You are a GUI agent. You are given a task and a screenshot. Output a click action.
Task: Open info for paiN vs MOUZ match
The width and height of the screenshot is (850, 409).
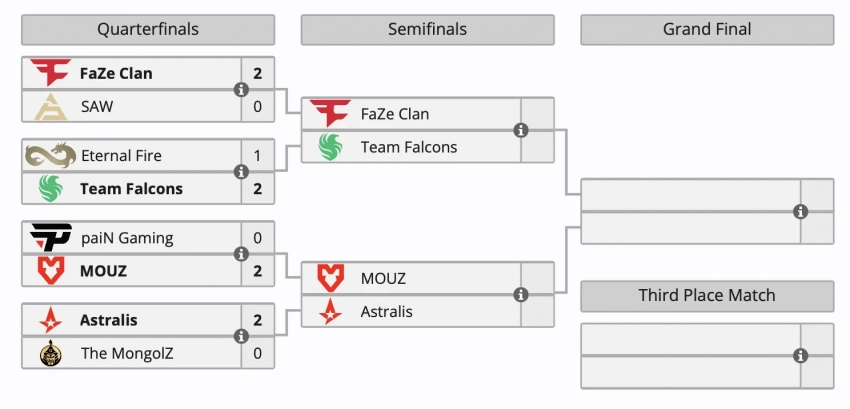tap(241, 254)
